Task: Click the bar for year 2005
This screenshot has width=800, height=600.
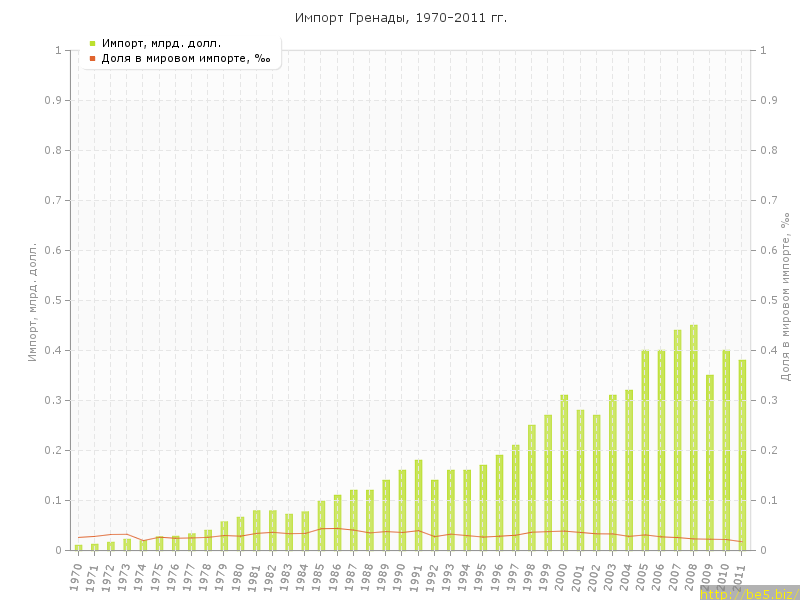Action: pos(645,450)
